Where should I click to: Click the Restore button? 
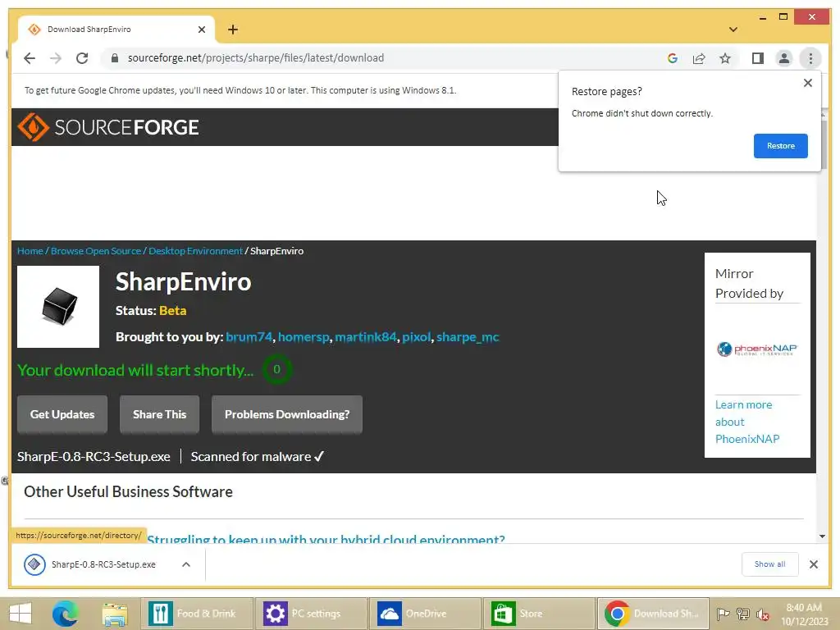(781, 146)
